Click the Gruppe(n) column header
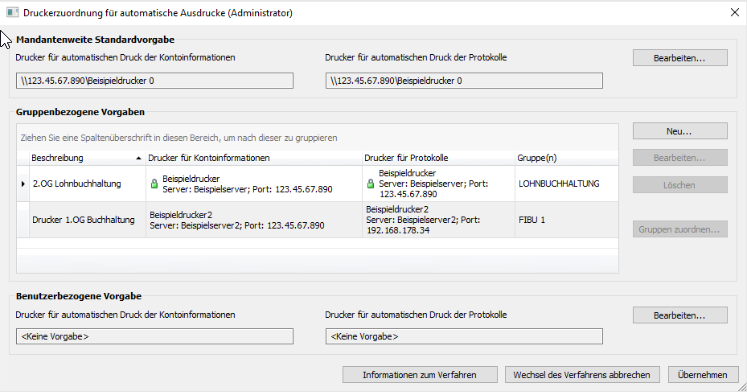747x392 pixels. [566, 158]
